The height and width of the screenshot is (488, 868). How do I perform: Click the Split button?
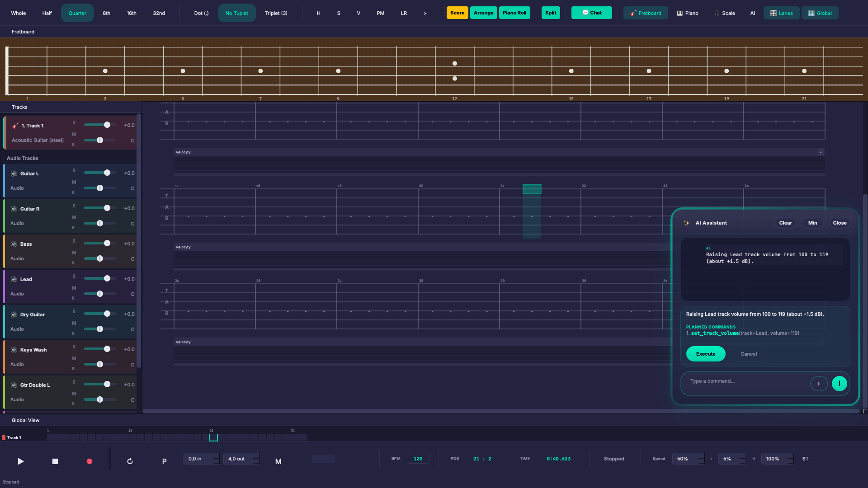551,13
